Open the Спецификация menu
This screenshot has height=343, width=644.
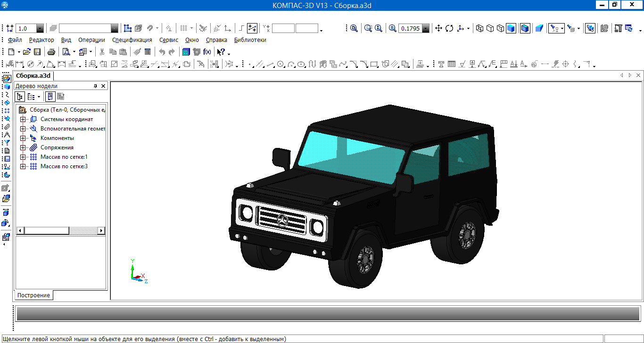click(x=132, y=40)
